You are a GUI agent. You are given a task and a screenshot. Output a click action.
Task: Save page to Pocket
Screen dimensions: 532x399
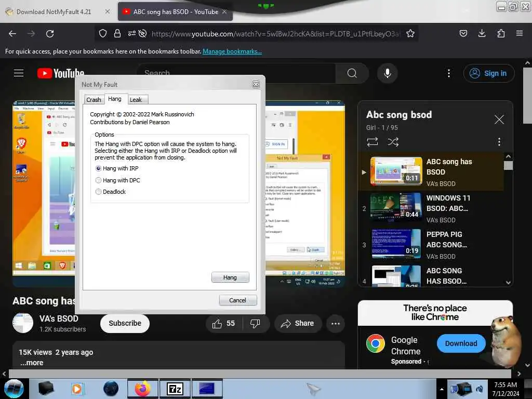coord(463,33)
